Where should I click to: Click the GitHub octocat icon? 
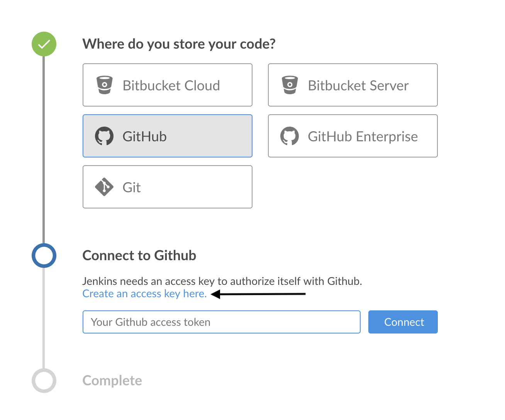tap(104, 136)
